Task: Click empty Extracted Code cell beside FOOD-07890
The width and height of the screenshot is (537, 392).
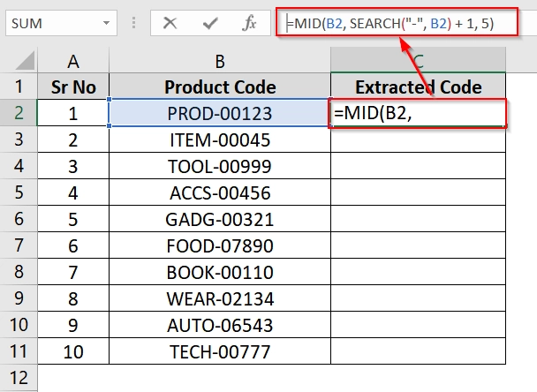Action: click(x=418, y=245)
